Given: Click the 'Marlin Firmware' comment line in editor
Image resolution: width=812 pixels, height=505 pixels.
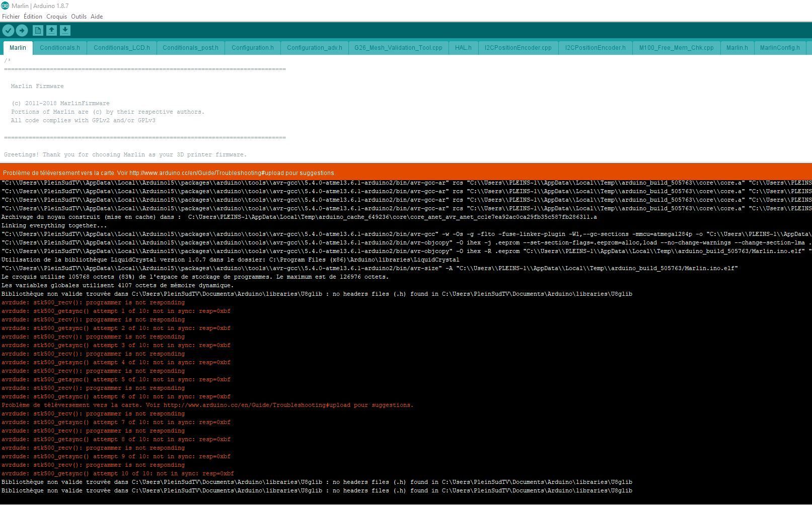Looking at the screenshot, I should [37, 87].
